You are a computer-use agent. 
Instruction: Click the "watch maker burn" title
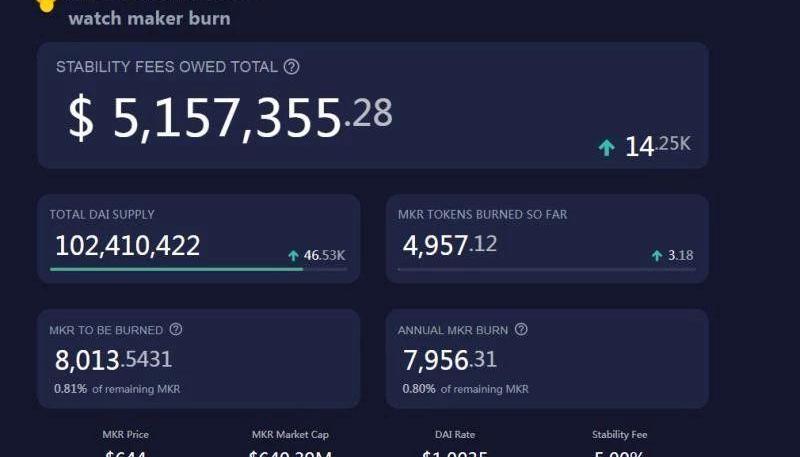point(149,18)
